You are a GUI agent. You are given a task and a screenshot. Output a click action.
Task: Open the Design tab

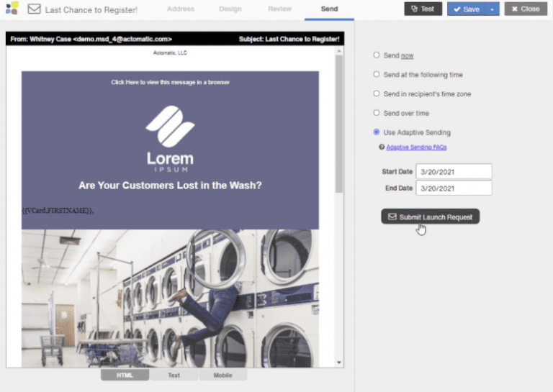[x=230, y=9]
